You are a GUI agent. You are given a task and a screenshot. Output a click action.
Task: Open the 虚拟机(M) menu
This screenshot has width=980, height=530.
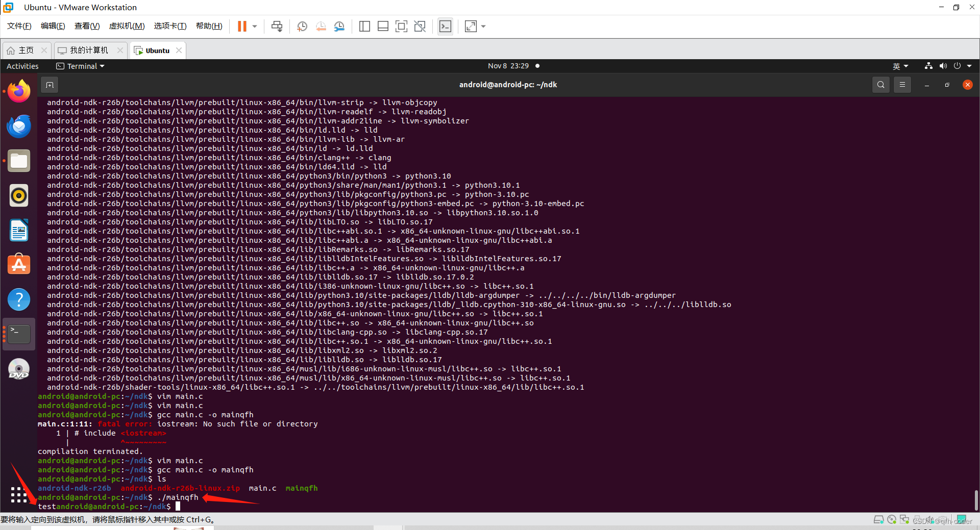[x=127, y=26]
